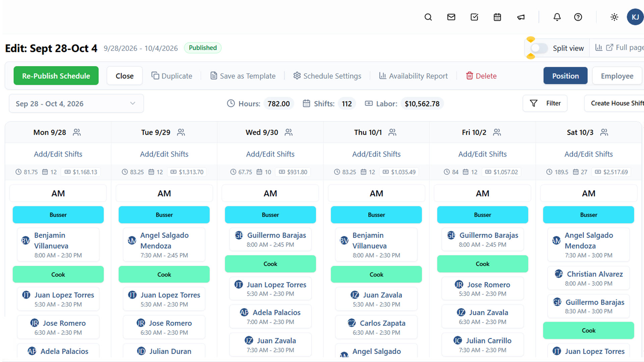Open the help question mark icon
Image resolution: width=644 pixels, height=362 pixels.
coord(578,17)
